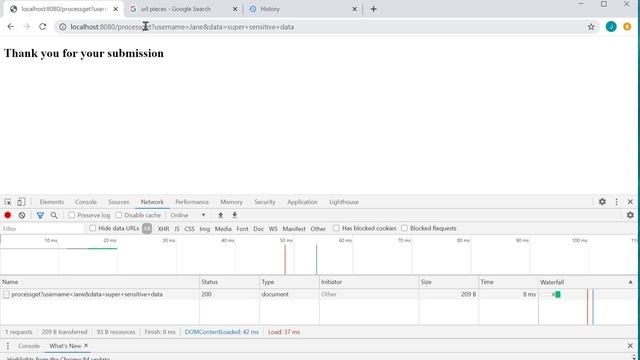The width and height of the screenshot is (640, 360).
Task: Toggle the network filter funnel
Action: (40, 215)
